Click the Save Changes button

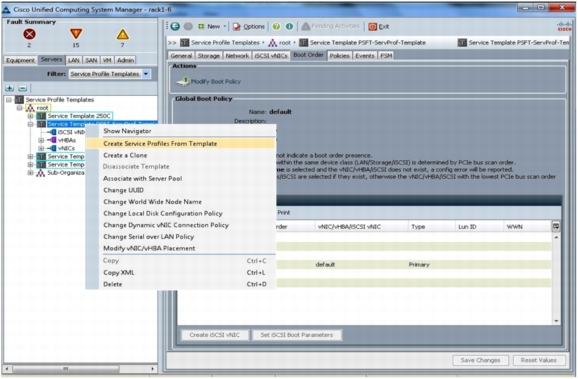coord(480,360)
